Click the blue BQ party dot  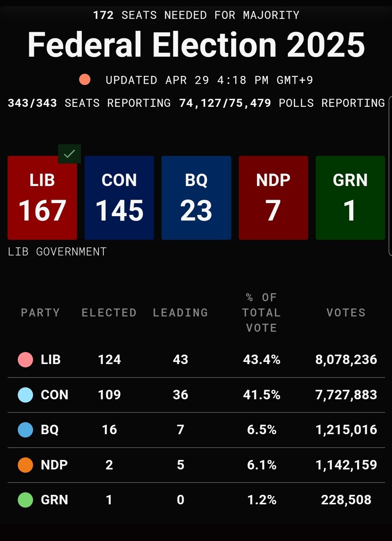click(25, 430)
